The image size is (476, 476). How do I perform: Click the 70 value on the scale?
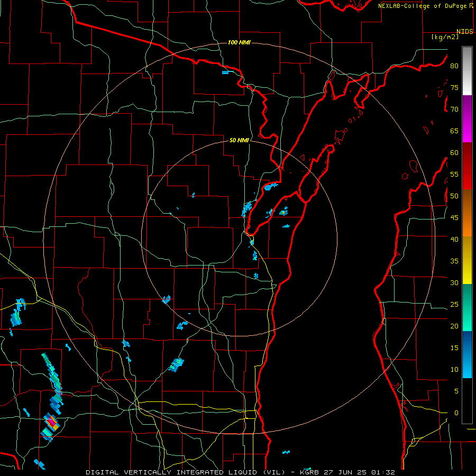(454, 109)
